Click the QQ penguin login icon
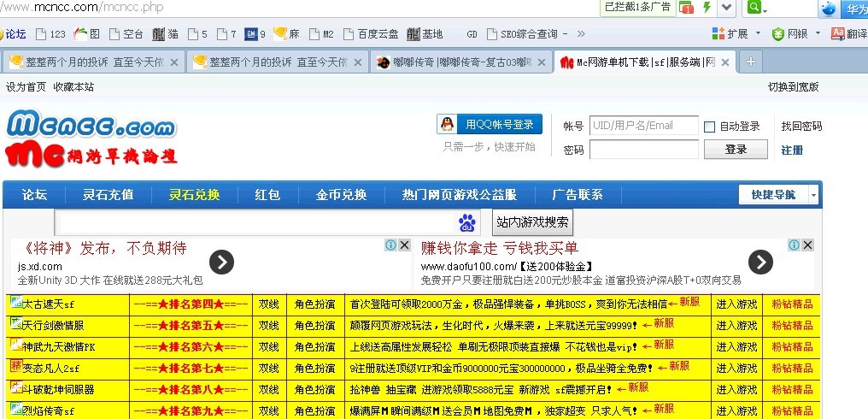868x419 pixels. click(448, 125)
